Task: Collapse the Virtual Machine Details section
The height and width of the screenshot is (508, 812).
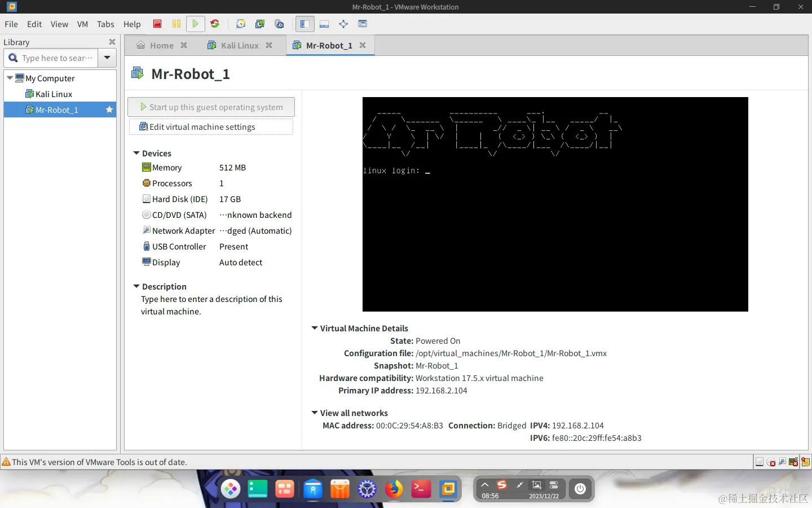Action: (x=315, y=328)
